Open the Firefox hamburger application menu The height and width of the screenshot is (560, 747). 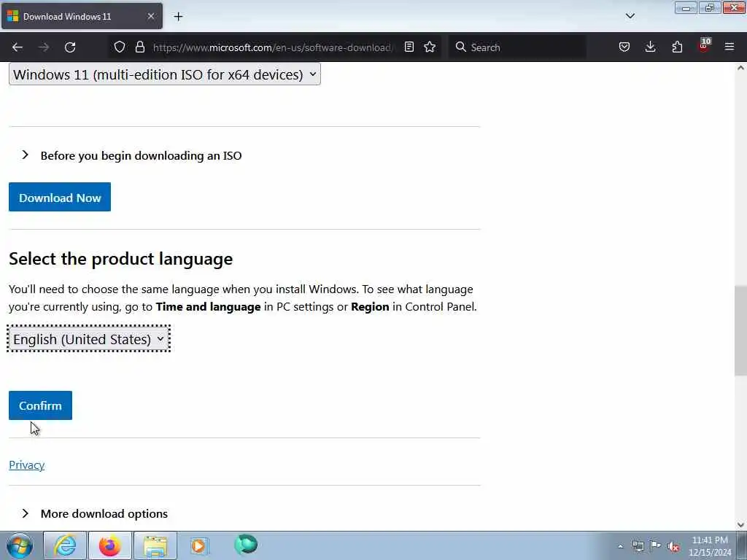tap(729, 47)
